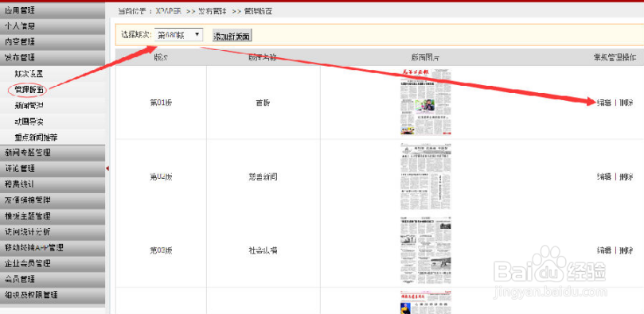Viewport: 644px width, 314px height.
Task: Click the 常规管理操作 column header
Action: click(615, 57)
